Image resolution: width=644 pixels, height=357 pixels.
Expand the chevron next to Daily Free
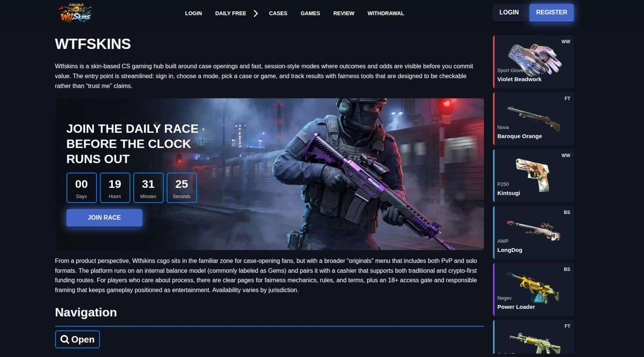(256, 13)
